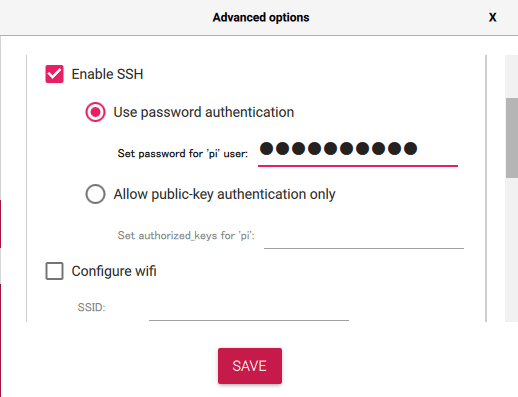This screenshot has width=518, height=397.
Task: Click into the SSID text field
Action: point(249,308)
